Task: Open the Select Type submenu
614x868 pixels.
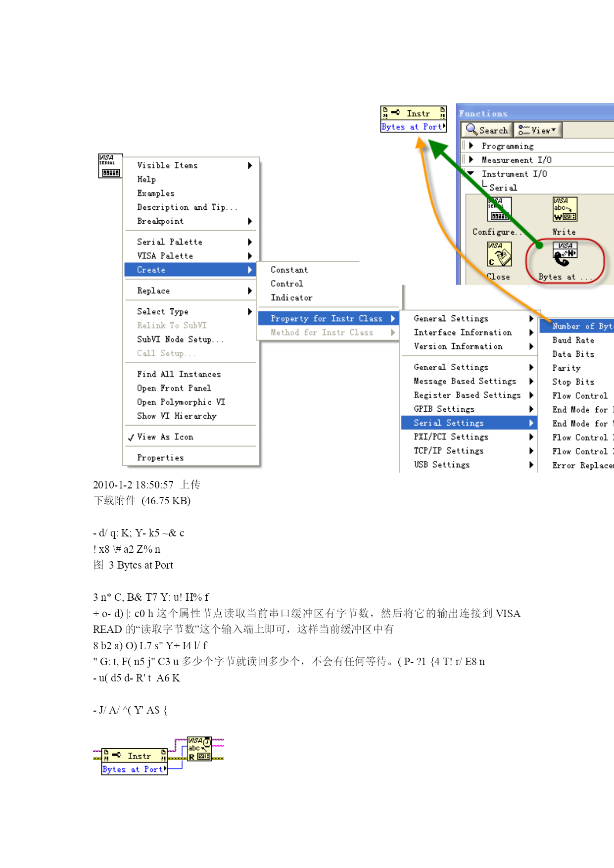Action: 190,311
